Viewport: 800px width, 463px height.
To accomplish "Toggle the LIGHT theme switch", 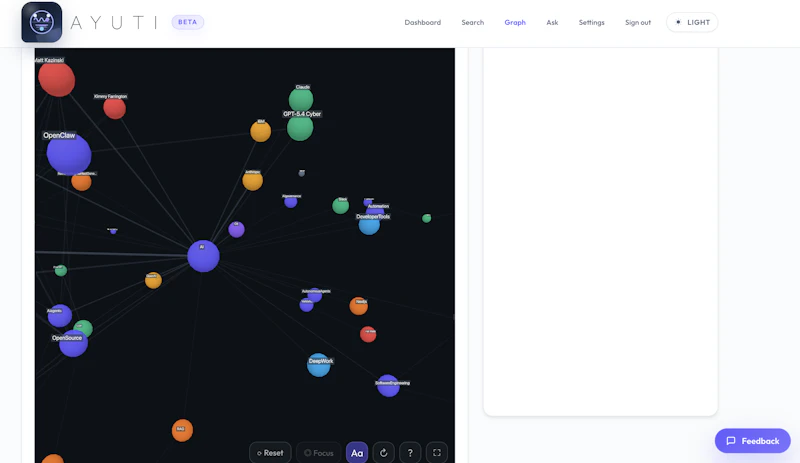I will click(x=692, y=22).
